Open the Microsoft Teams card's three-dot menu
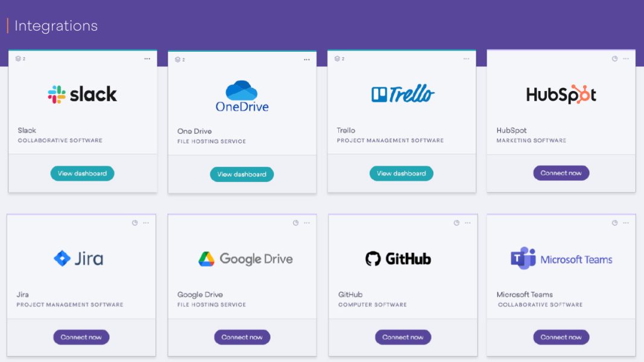Viewport: 644px width, 362px height. [626, 223]
